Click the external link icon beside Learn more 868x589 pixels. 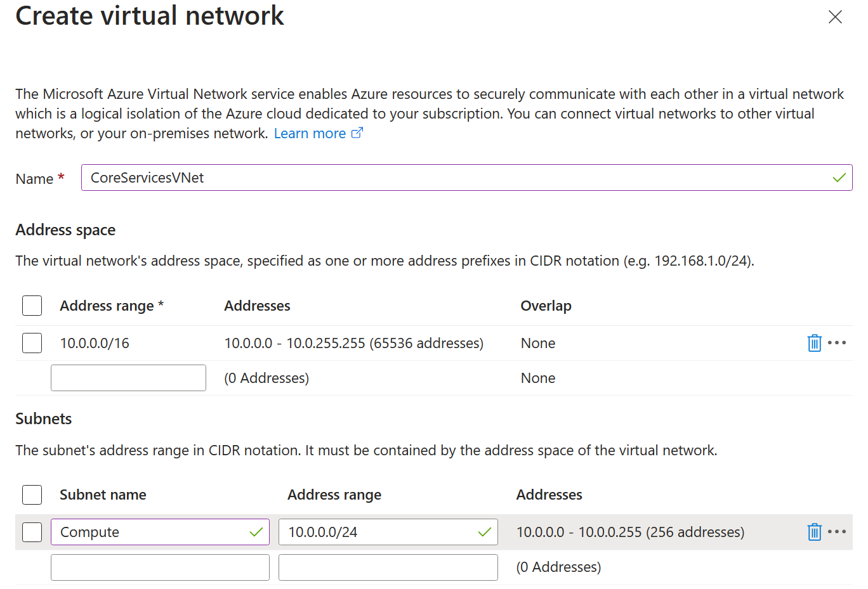pos(357,133)
